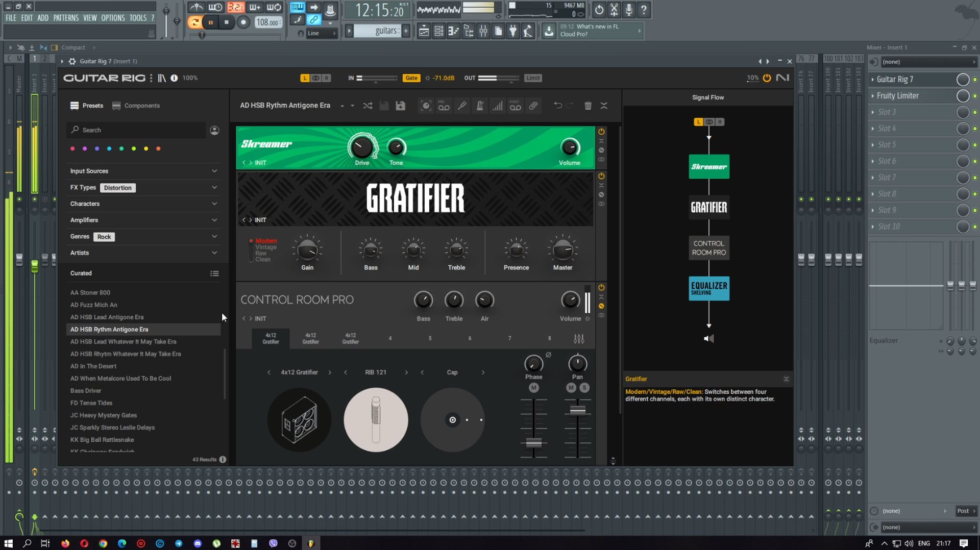Image resolution: width=980 pixels, height=550 pixels.
Task: Open the tuner fork tool
Action: coord(462,106)
